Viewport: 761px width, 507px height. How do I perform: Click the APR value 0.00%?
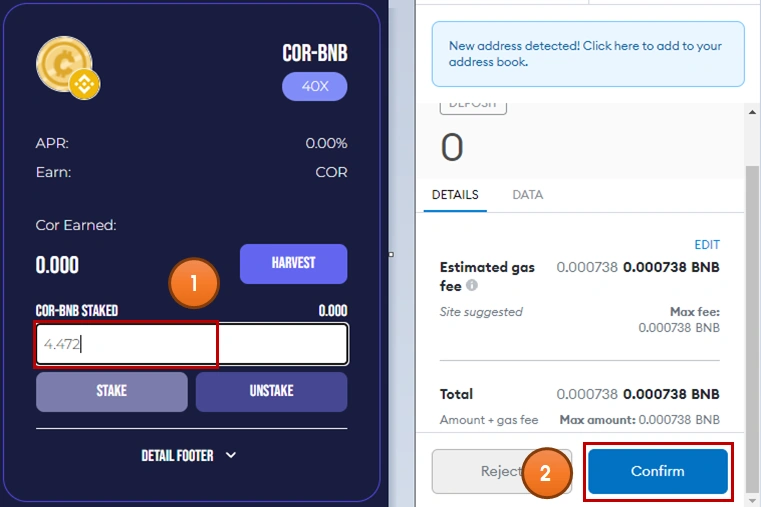[326, 144]
